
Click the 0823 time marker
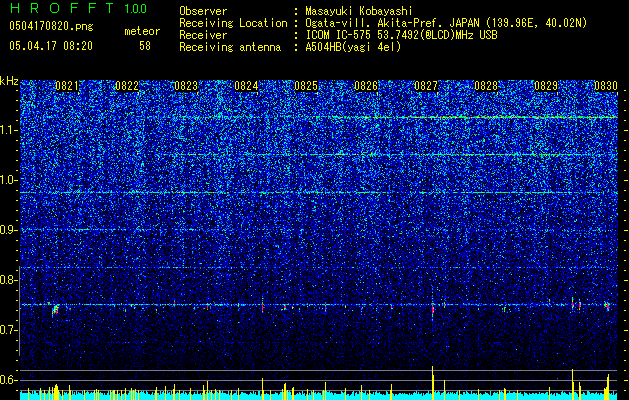(186, 86)
